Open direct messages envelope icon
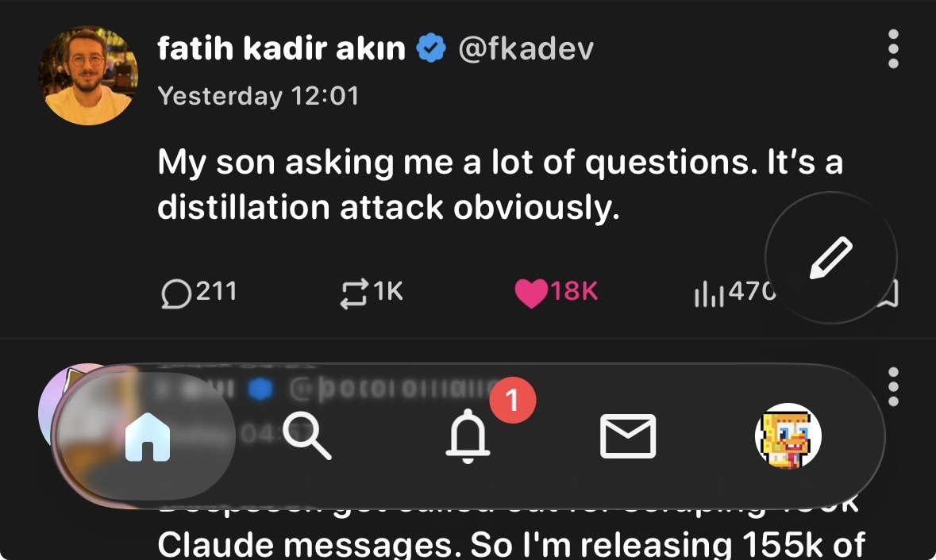This screenshot has width=936, height=560. click(627, 436)
